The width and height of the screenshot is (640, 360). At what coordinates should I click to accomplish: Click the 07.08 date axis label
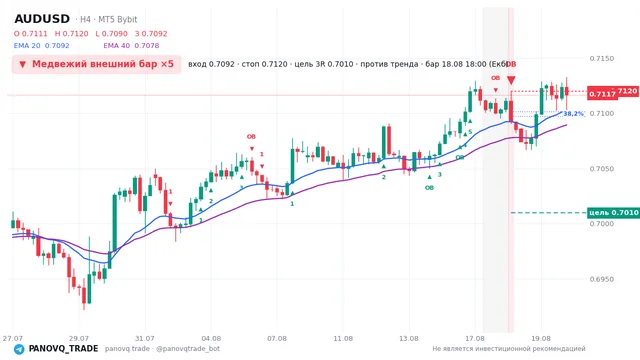277,338
